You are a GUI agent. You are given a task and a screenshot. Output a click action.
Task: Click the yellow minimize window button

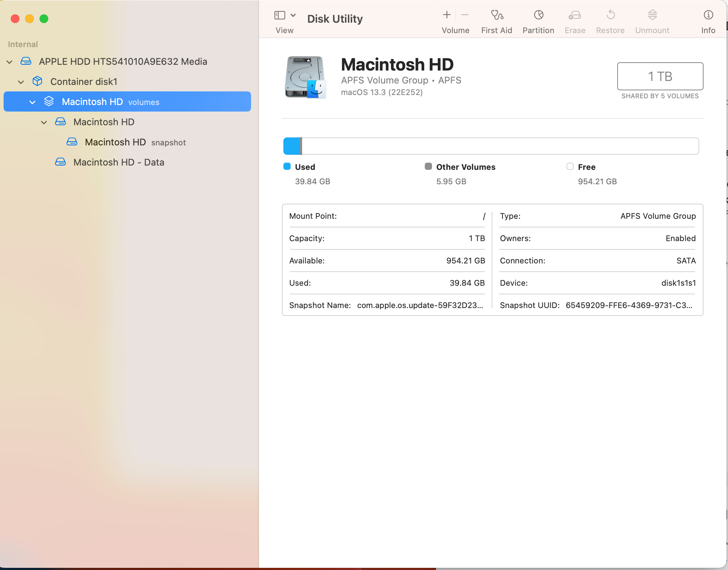29,19
